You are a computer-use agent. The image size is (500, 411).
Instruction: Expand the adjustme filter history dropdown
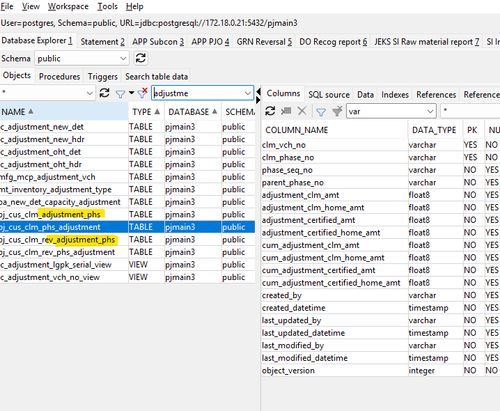pos(247,93)
